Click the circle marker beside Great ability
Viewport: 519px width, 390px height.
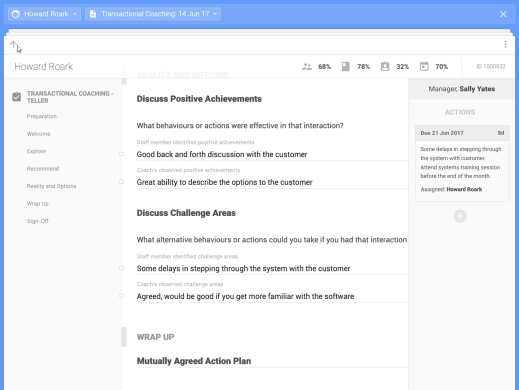(x=121, y=182)
